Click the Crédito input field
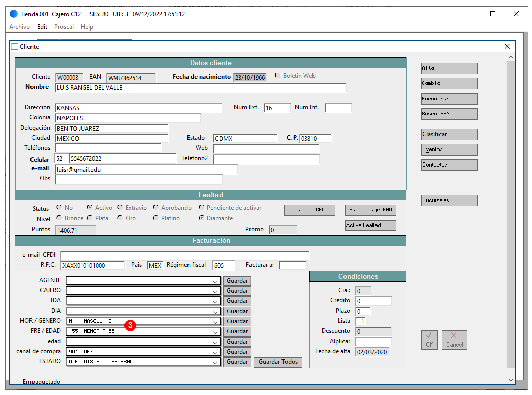The height and width of the screenshot is (395, 532). point(373,301)
